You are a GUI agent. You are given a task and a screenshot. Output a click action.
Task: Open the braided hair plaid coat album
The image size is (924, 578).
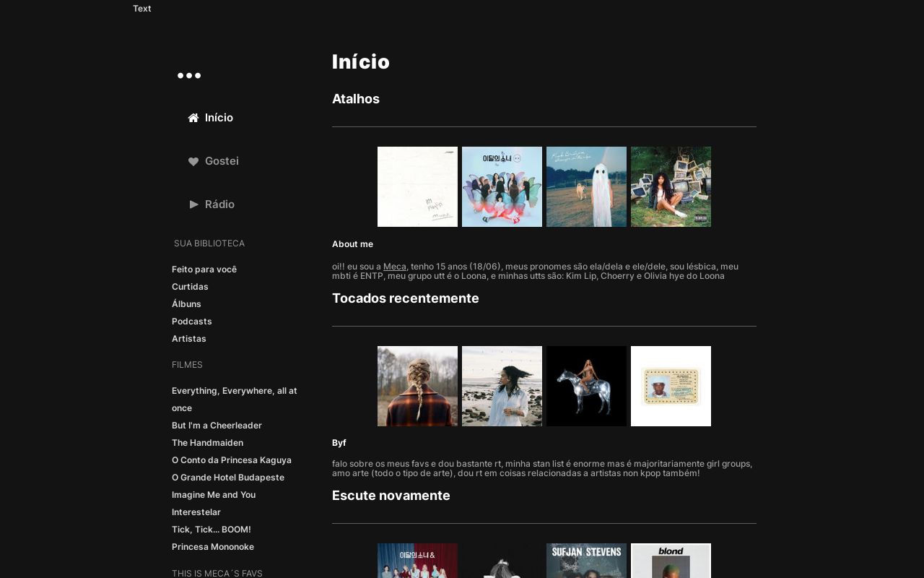[417, 387]
